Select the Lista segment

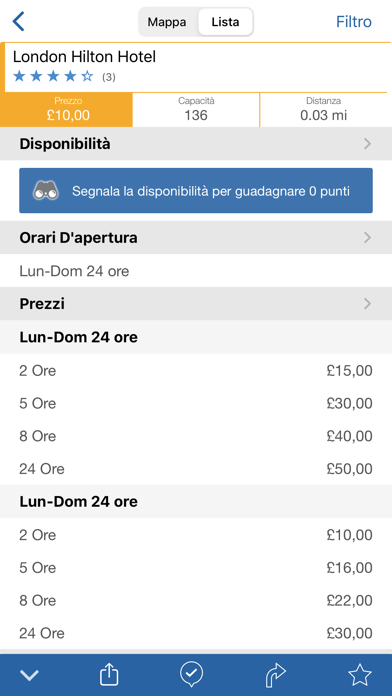click(226, 21)
